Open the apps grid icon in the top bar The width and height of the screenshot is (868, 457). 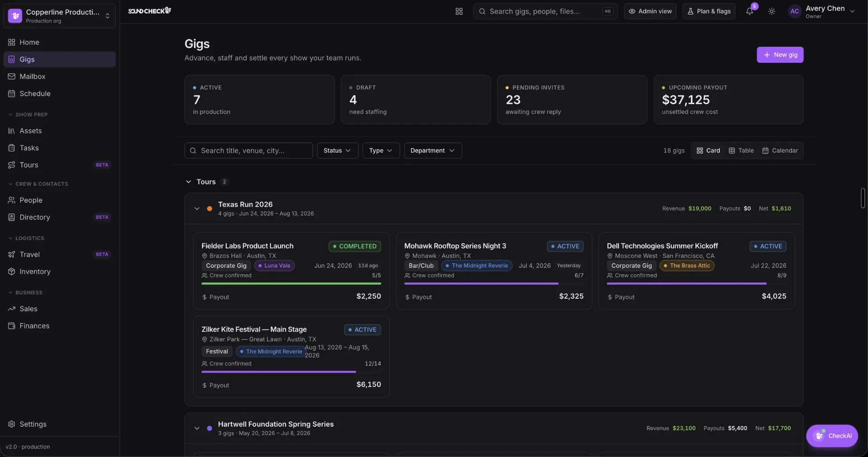(459, 11)
